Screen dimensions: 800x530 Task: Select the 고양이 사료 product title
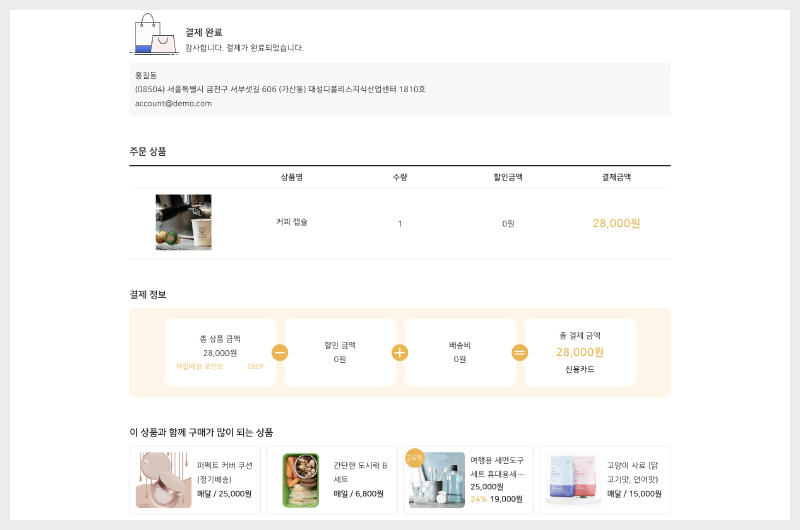633,471
